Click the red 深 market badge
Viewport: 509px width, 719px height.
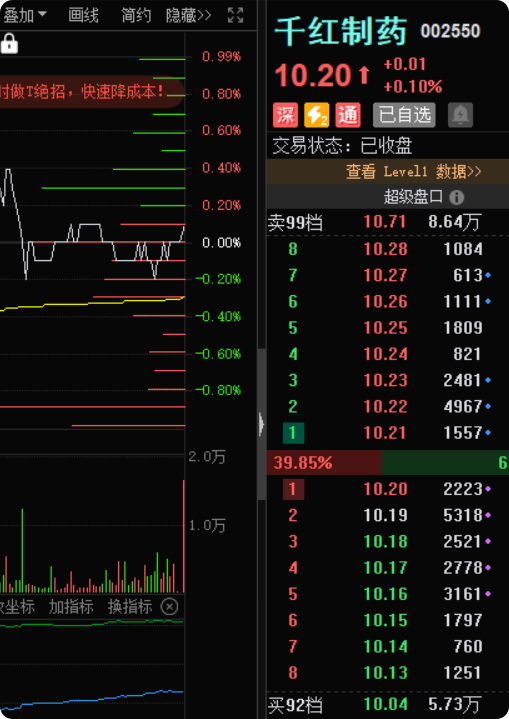coord(285,115)
